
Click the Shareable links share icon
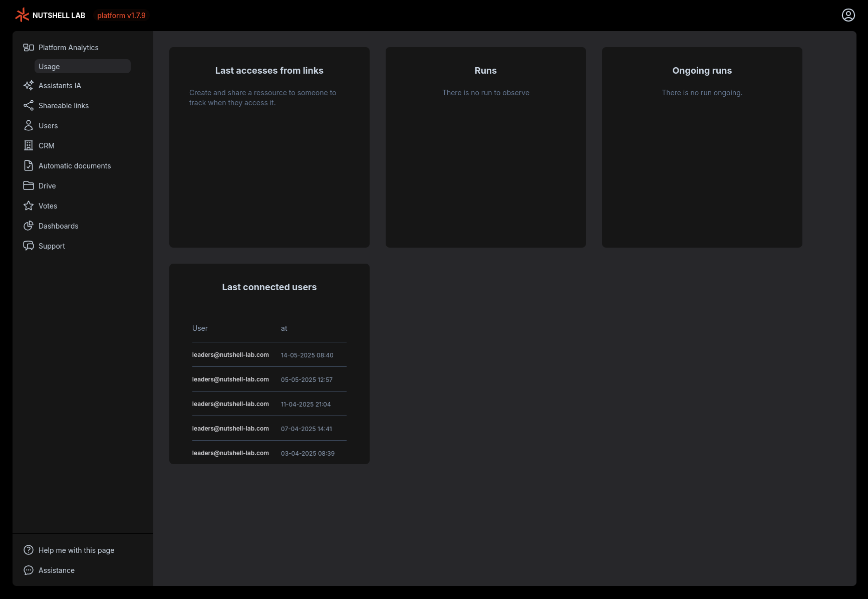29,106
